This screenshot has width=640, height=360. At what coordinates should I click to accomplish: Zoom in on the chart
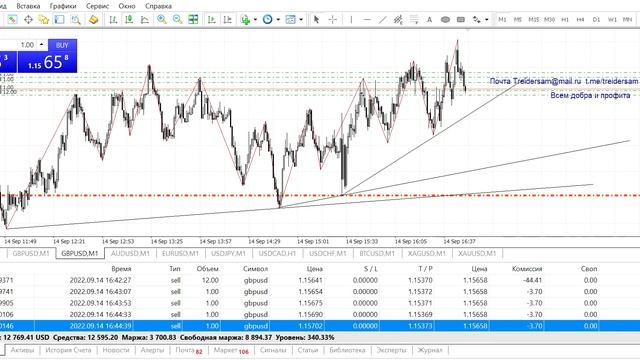(x=162, y=19)
